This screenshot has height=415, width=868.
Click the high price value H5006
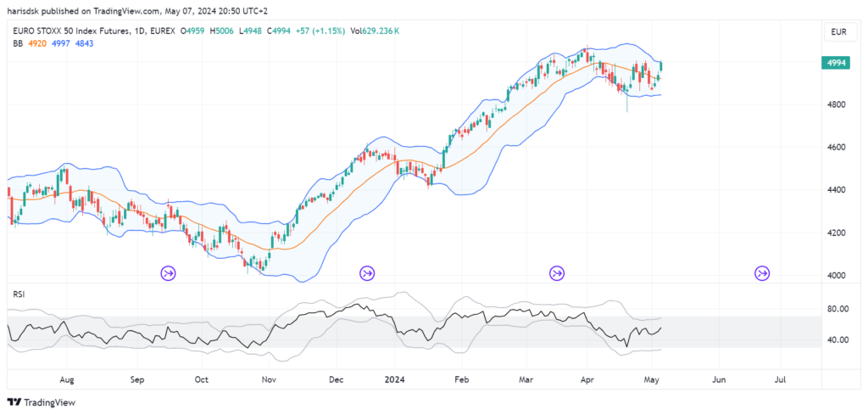click(221, 31)
